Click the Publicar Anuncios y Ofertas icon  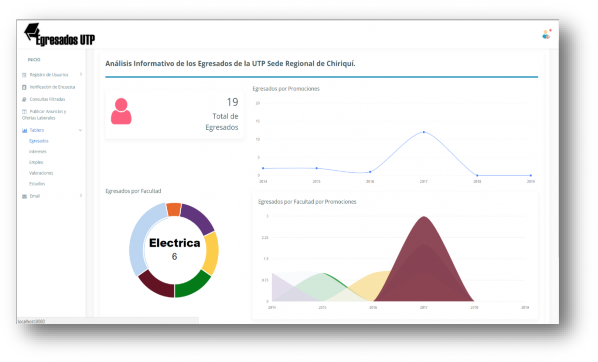(24, 111)
